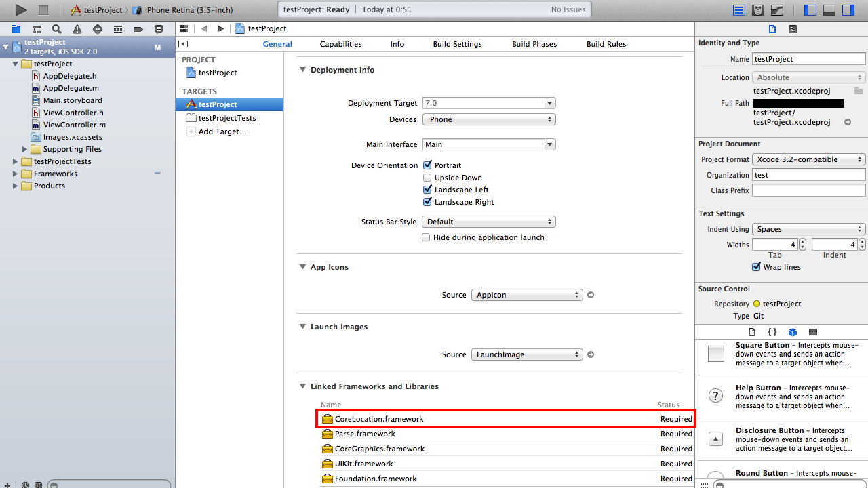Viewport: 868px width, 488px height.
Task: Toggle the Debug area visibility
Action: [829, 10]
